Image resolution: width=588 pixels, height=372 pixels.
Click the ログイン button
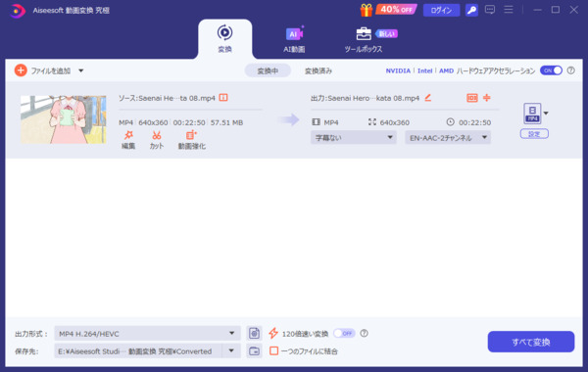(x=441, y=10)
